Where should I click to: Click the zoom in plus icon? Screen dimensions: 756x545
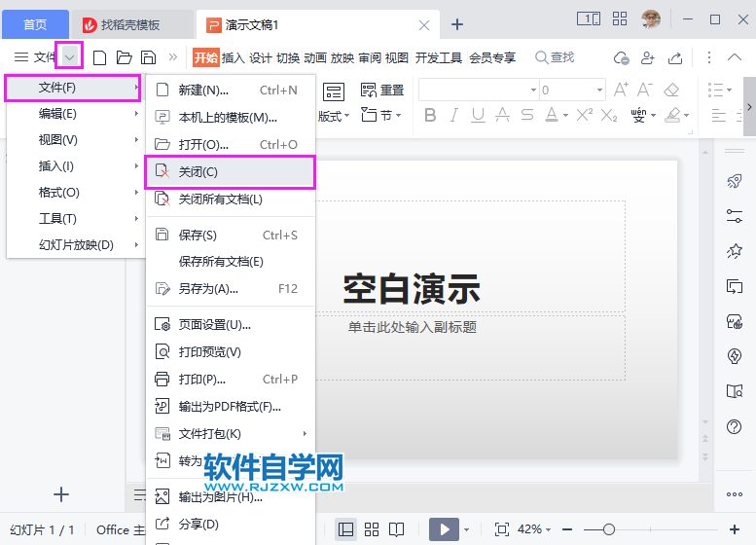tap(735, 529)
